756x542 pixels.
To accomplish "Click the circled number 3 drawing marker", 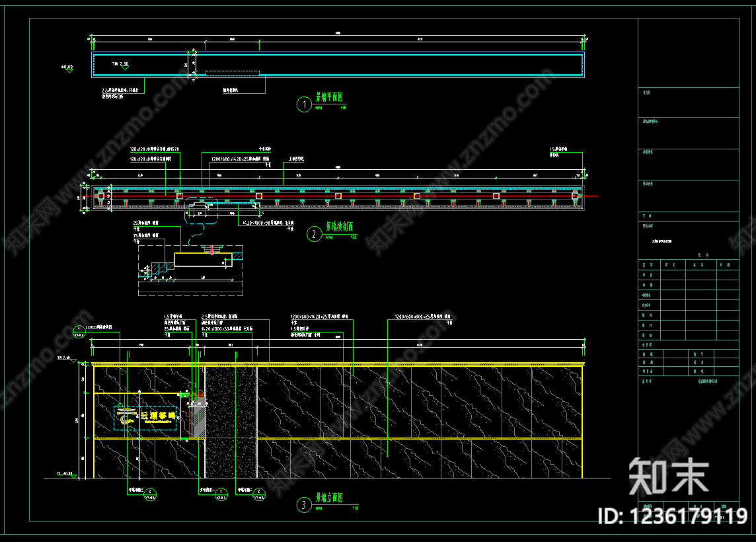I will 304,505.
